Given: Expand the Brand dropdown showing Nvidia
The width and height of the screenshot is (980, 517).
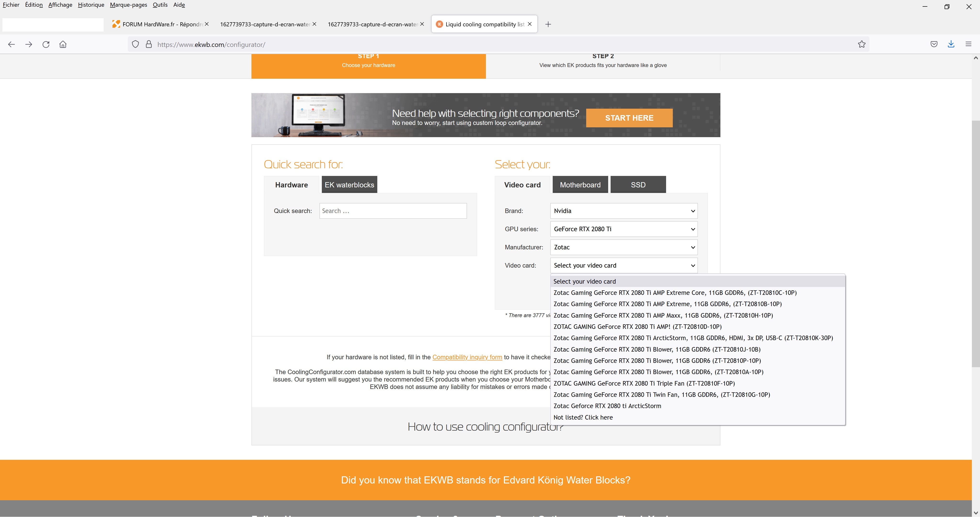Looking at the screenshot, I should [624, 211].
